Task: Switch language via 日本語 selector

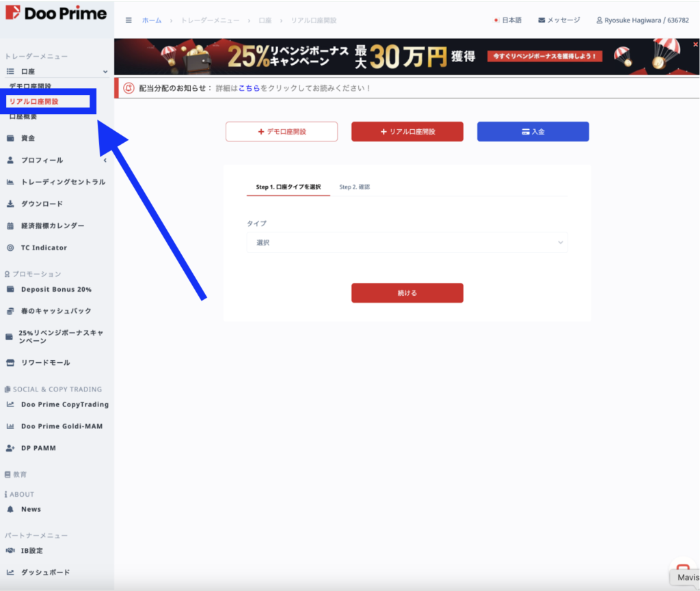Action: (508, 20)
